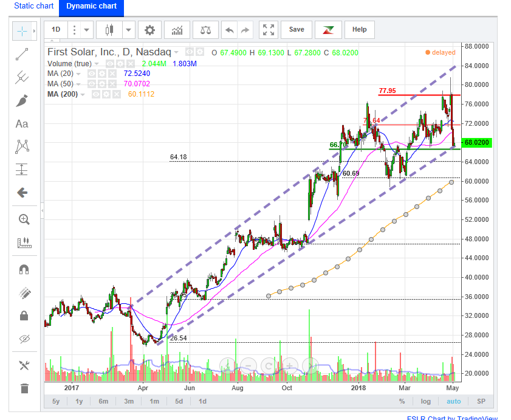Switch to the Static chart tab
The image size is (511, 420).
(34, 6)
